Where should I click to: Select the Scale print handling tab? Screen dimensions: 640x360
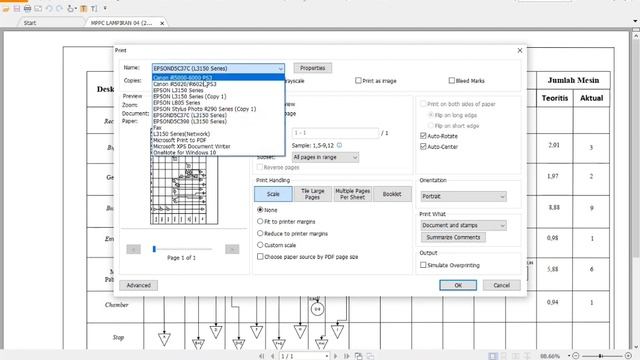click(273, 194)
